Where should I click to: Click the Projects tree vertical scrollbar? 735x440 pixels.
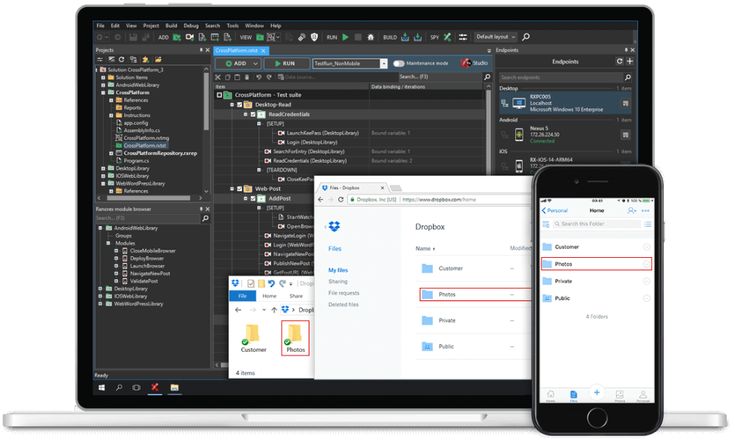[x=206, y=101]
